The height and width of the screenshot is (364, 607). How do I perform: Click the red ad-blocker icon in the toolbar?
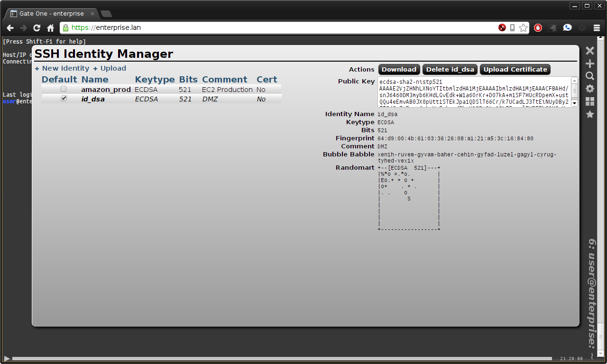pyautogui.click(x=538, y=28)
